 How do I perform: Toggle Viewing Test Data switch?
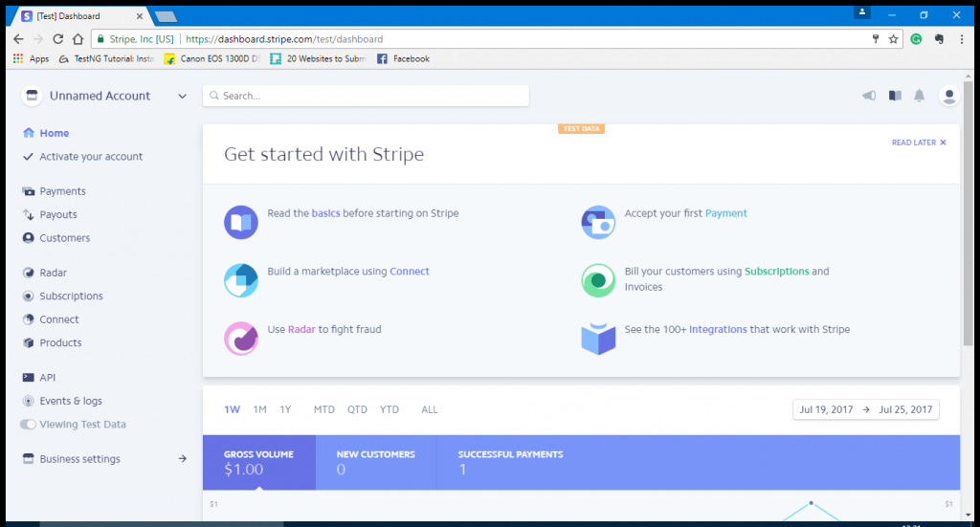tap(28, 425)
